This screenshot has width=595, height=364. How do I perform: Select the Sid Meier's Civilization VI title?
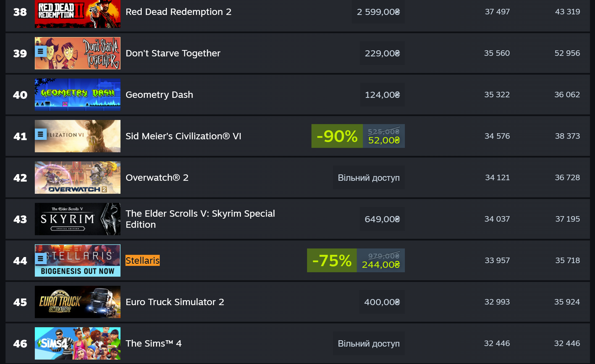(184, 136)
